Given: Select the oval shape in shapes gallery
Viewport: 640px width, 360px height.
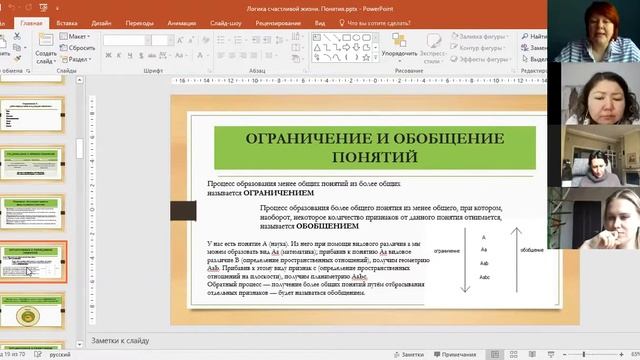Looking at the screenshot, I should 356,38.
